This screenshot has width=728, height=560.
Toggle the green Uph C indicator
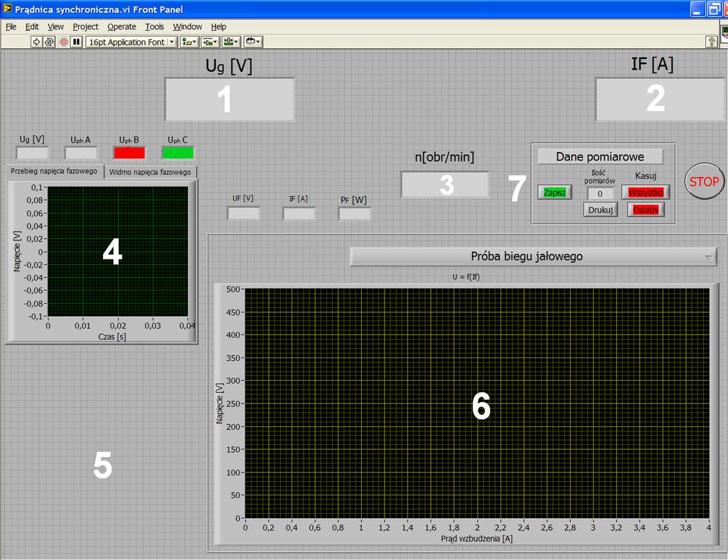[178, 153]
